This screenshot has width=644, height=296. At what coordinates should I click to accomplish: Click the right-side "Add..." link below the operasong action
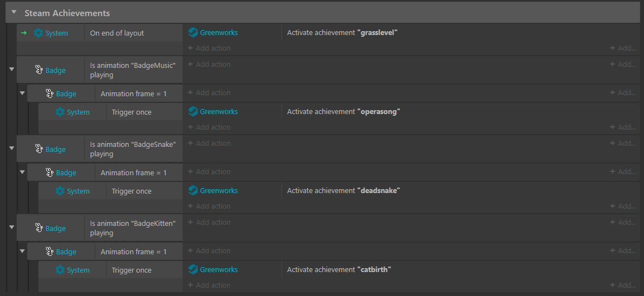[x=623, y=127]
